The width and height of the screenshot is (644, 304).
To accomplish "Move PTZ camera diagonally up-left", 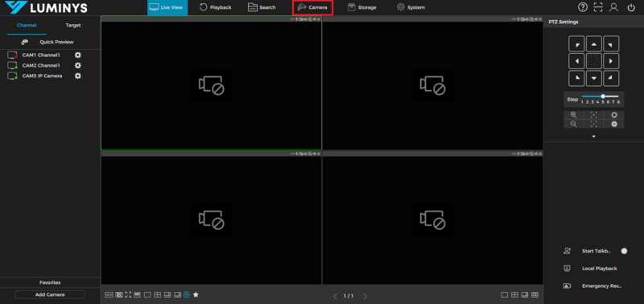I will click(577, 44).
